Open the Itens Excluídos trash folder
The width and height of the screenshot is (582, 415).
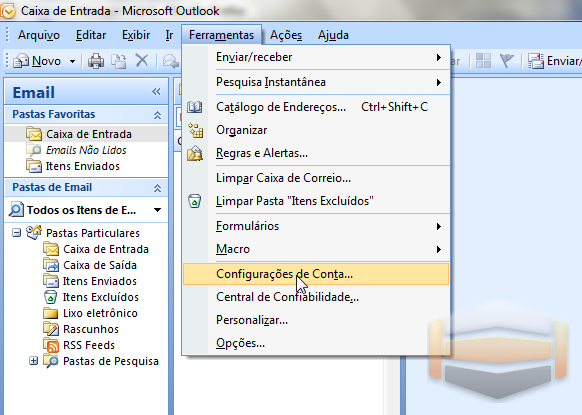[100, 297]
